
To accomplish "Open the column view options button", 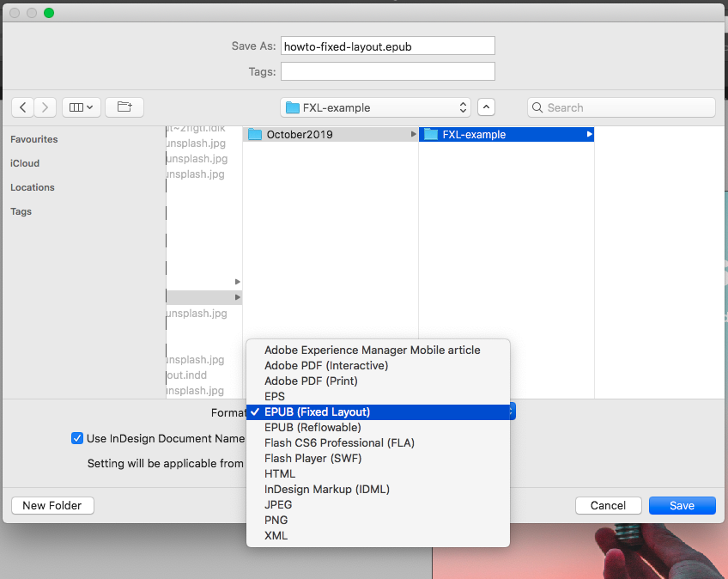I will (x=82, y=107).
